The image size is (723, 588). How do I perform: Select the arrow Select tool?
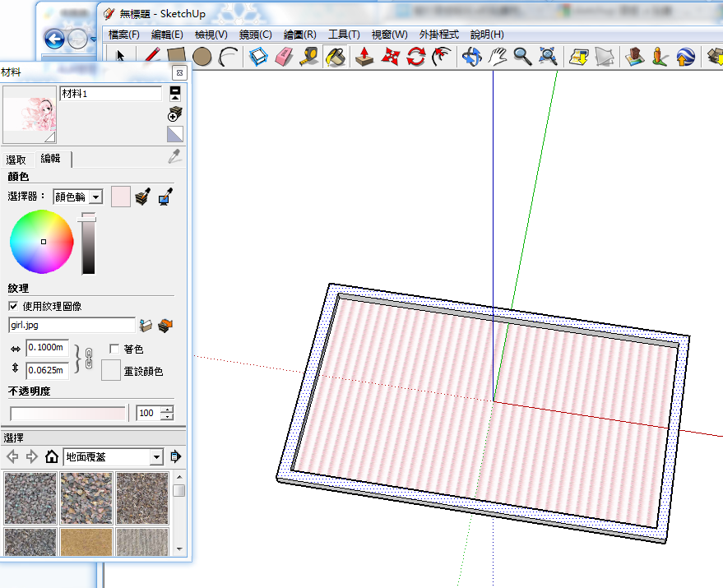click(x=120, y=56)
